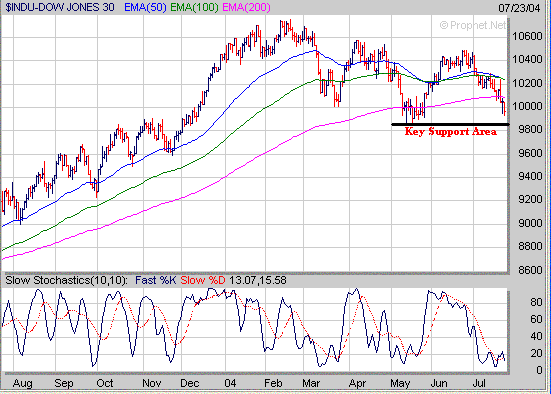551x394 pixels.
Task: Select the EMA(50) legend label
Action: [145, 7]
